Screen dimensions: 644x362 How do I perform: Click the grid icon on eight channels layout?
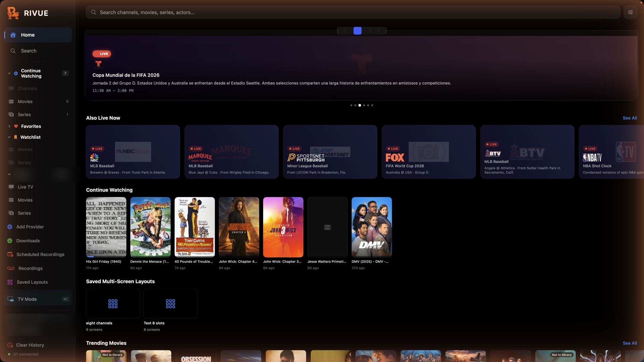coord(113,303)
